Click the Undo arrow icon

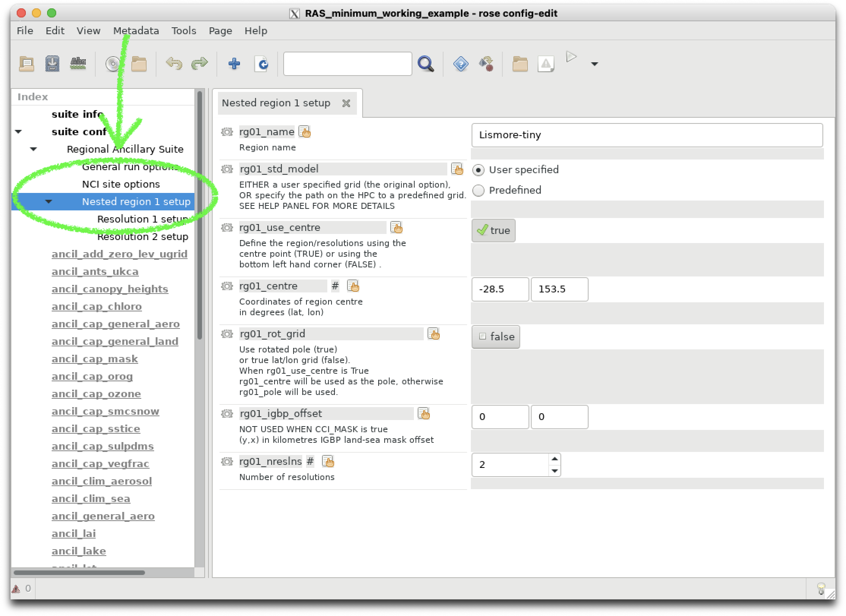pos(174,63)
